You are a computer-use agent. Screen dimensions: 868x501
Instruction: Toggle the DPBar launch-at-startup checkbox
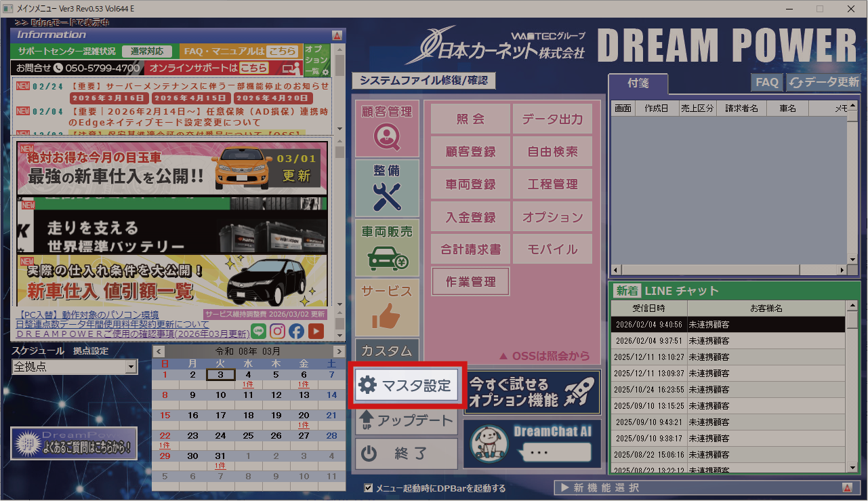click(x=369, y=487)
